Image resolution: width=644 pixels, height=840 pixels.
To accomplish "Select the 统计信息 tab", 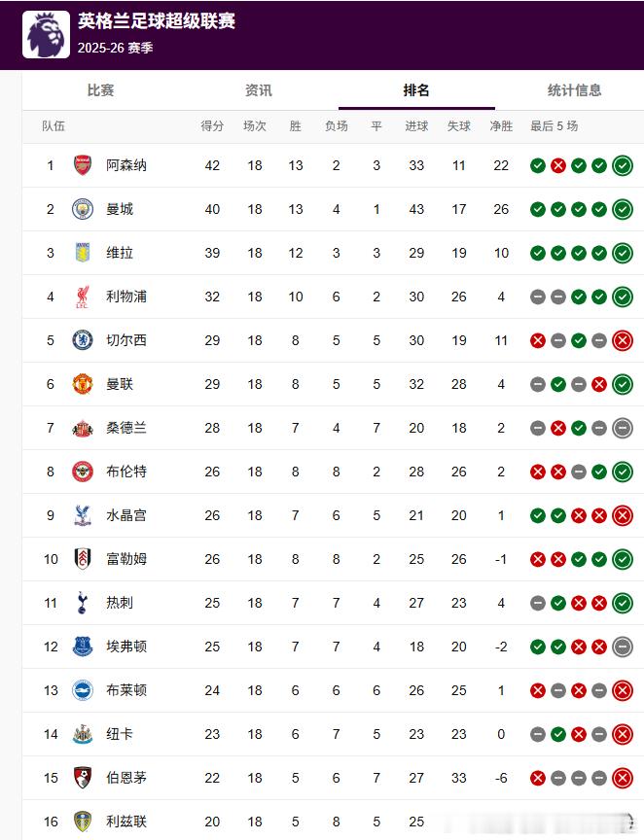I will point(574,90).
